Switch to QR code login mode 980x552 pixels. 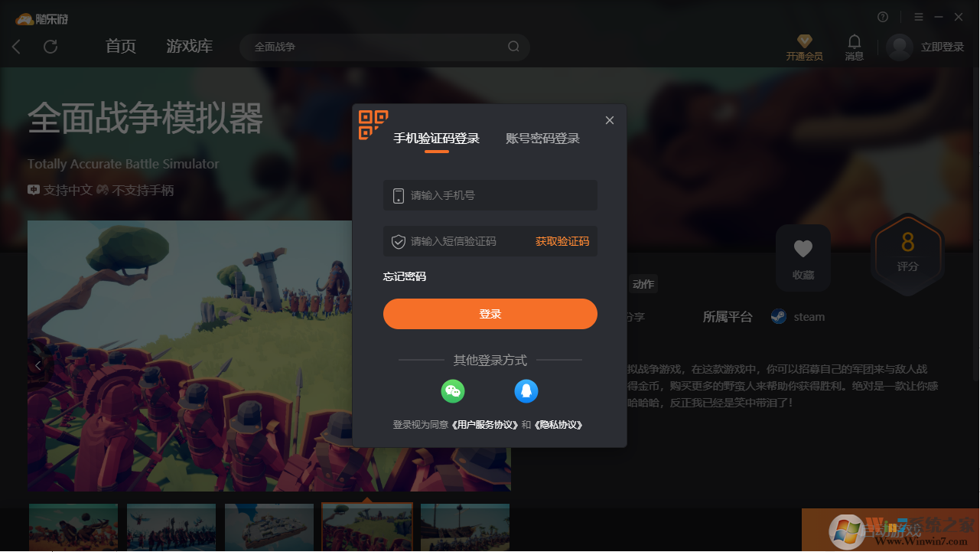tap(372, 124)
